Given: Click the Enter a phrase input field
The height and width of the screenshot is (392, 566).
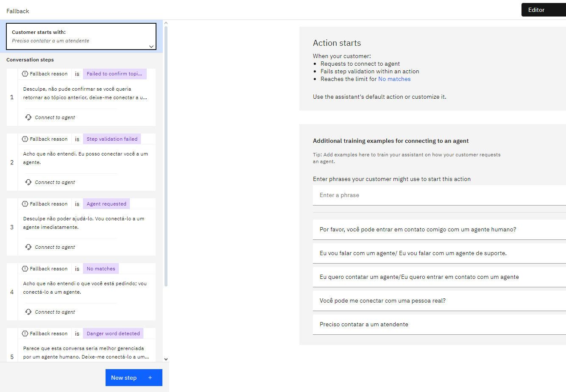Looking at the screenshot, I should coord(439,195).
